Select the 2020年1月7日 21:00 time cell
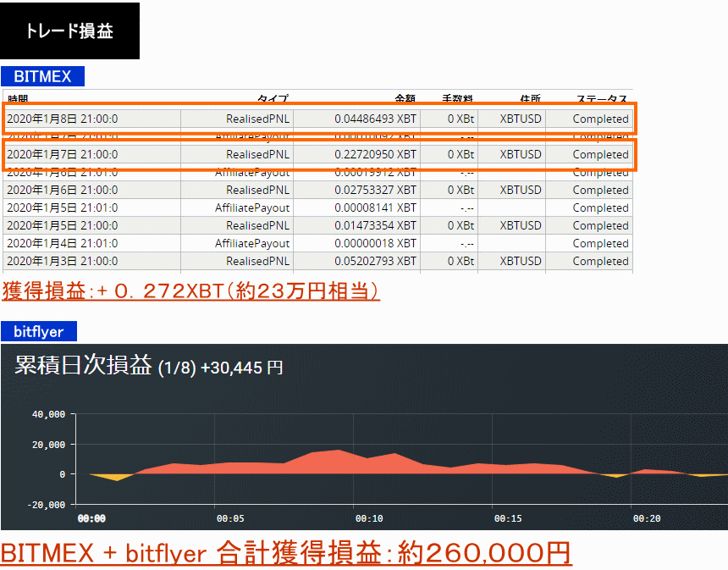The image size is (728, 570). (63, 154)
